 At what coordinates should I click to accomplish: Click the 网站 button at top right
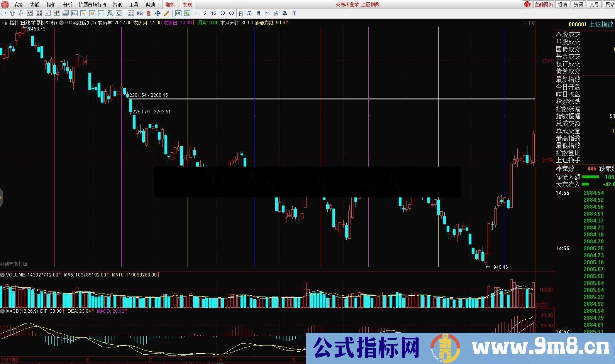(x=609, y=4)
